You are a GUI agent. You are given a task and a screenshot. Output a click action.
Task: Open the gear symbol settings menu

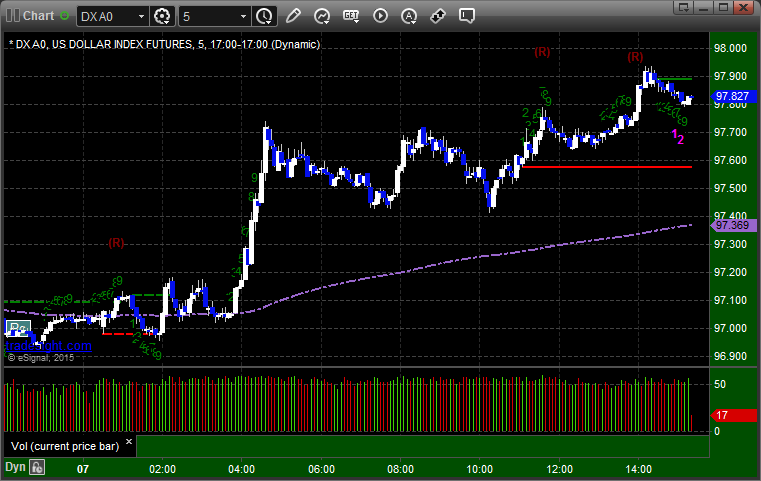pos(162,17)
